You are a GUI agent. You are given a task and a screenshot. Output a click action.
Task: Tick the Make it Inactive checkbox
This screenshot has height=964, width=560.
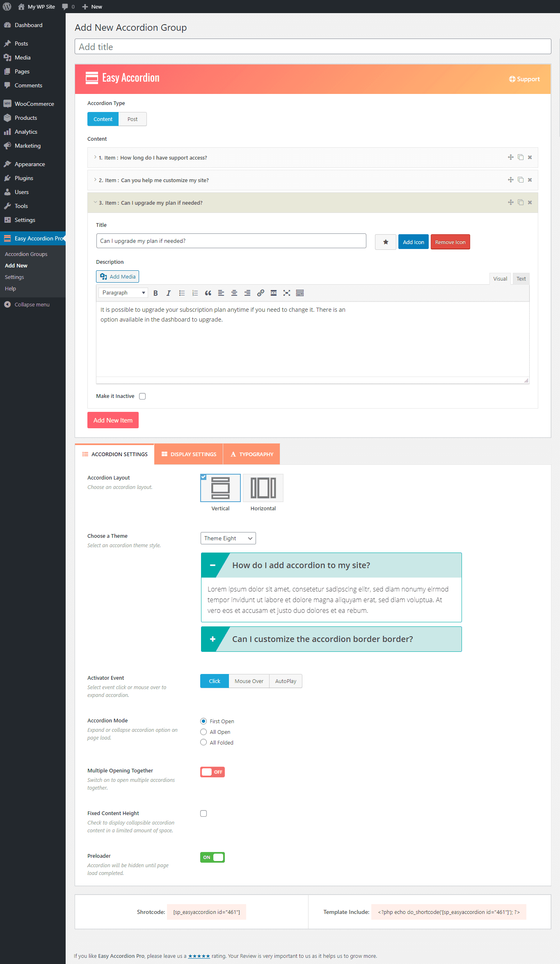(142, 396)
